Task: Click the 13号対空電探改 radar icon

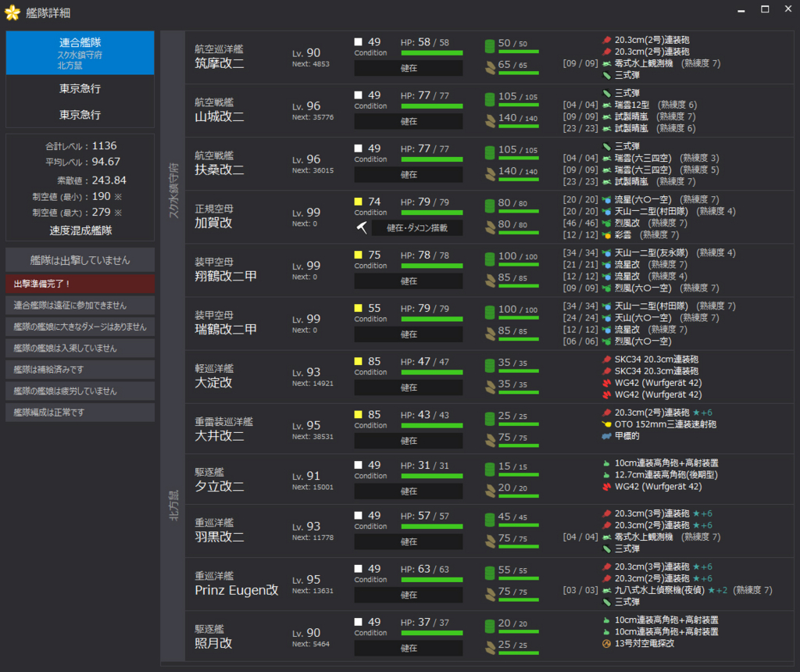Action: [x=606, y=643]
